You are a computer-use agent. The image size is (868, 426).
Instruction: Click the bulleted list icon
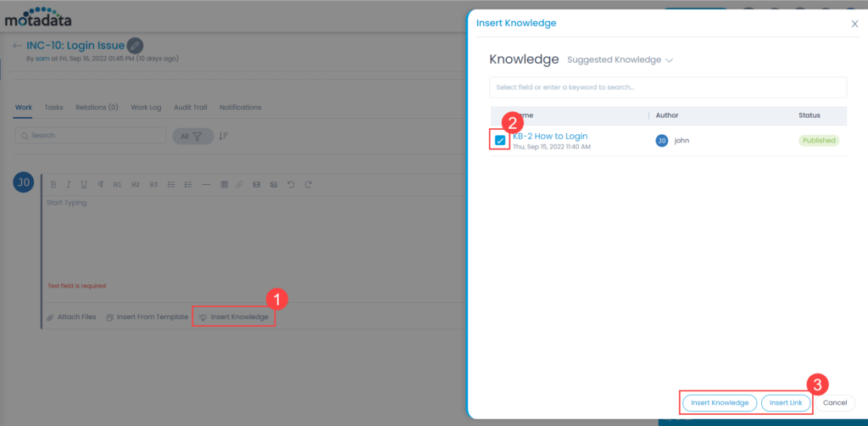pyautogui.click(x=171, y=184)
